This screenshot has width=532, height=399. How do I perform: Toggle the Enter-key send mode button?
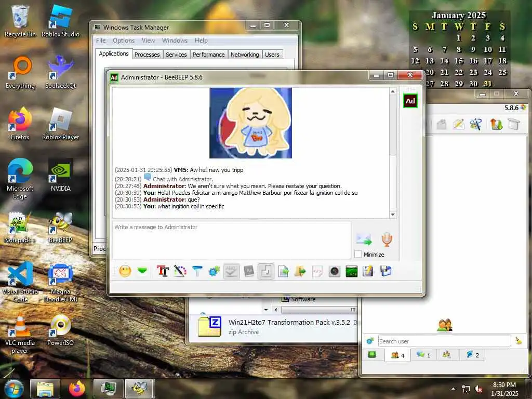click(x=266, y=271)
